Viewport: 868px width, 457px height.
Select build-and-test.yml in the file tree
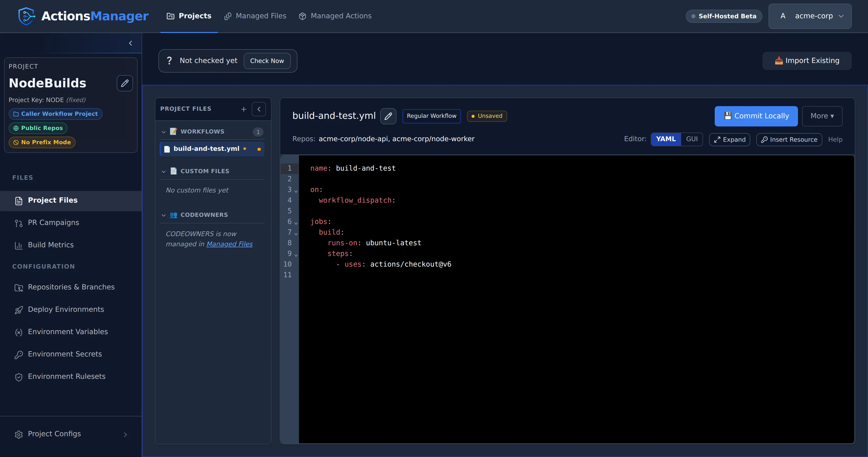[x=212, y=149]
